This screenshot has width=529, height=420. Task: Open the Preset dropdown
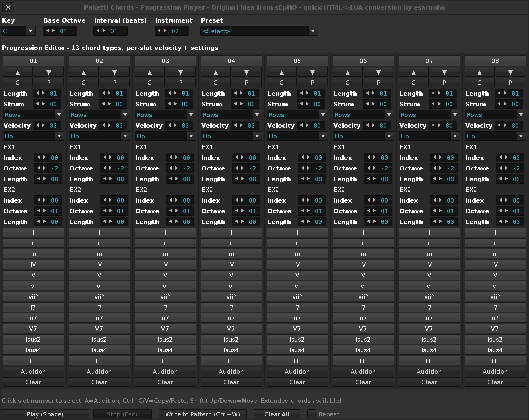[259, 31]
